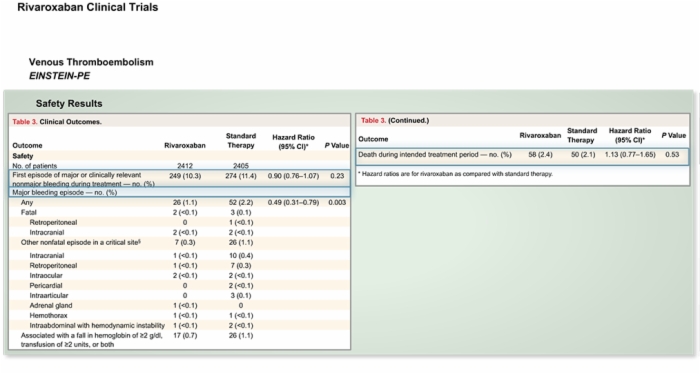
Task: Select 'Hazard Ratio (95% CI)' header in Continued table
Action: (630, 135)
